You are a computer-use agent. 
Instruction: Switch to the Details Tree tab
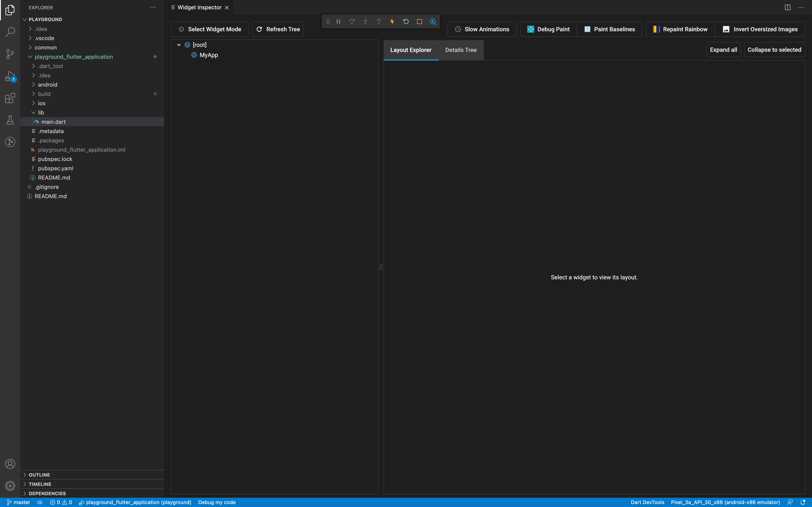(x=461, y=50)
